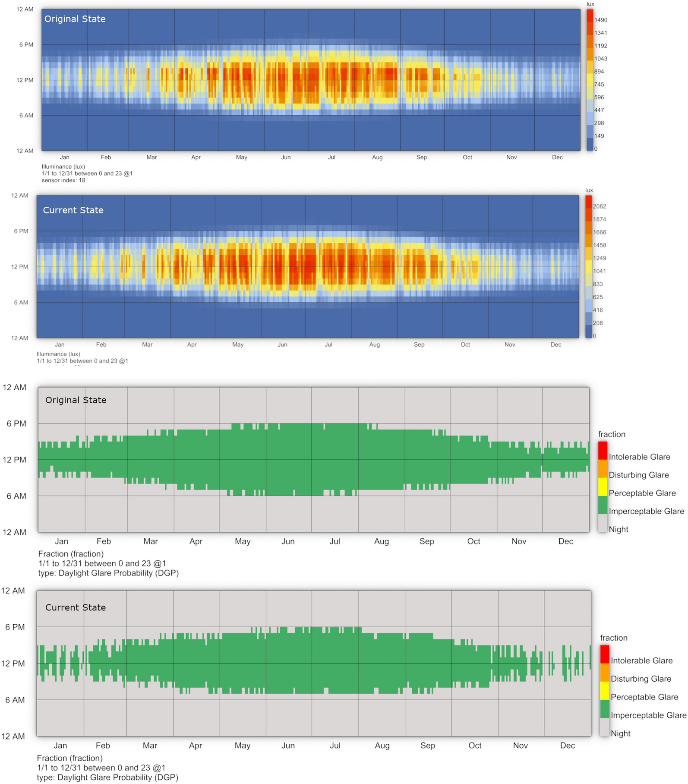The image size is (688, 784).
Task: Click Original State title on top illuminance heatmap
Action: 75,19
